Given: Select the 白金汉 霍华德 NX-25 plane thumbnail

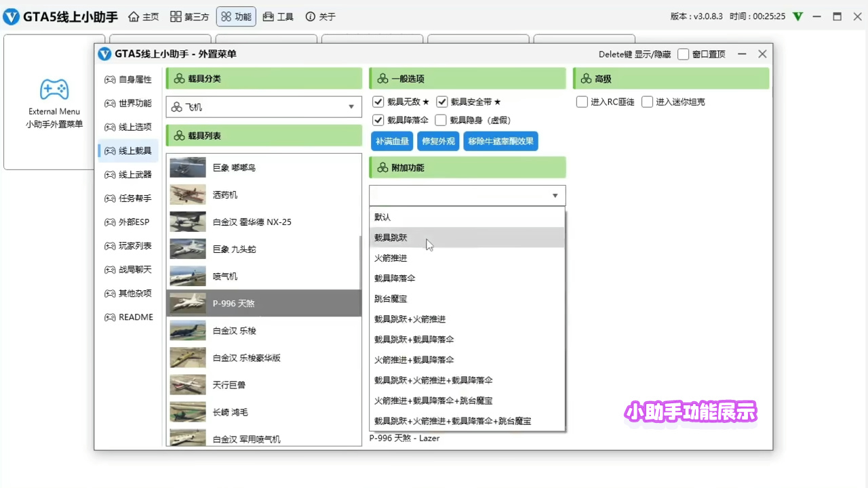Looking at the screenshot, I should [188, 222].
